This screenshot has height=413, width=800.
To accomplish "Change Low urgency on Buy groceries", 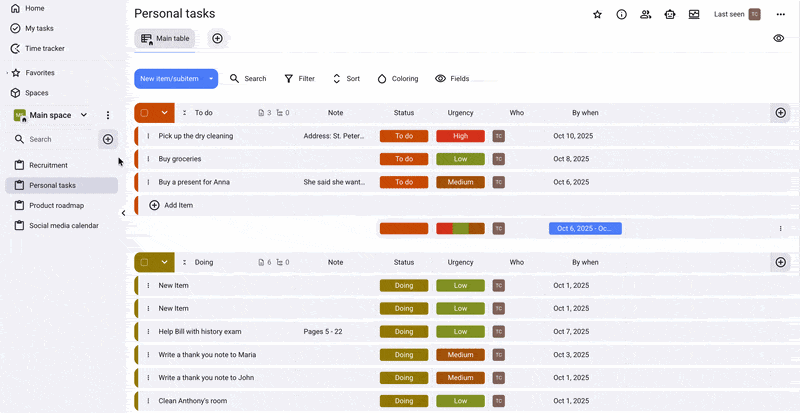I will (460, 159).
